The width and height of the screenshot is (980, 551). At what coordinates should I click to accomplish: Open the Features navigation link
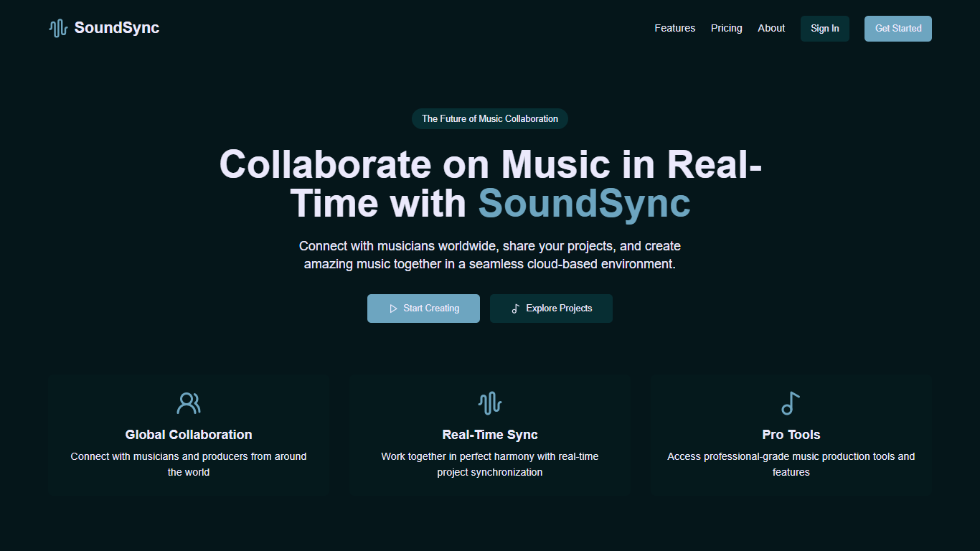point(674,28)
